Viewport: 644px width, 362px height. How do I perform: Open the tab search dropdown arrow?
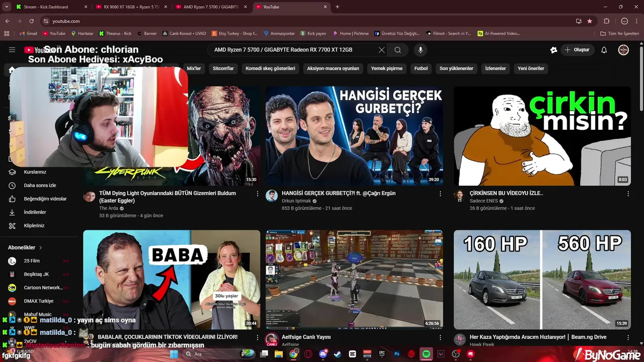click(x=7, y=7)
